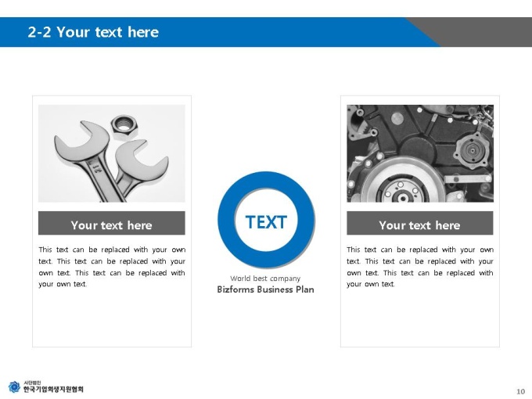This screenshot has width=532, height=399.
Task: Click the 'Bizforms Business Plan' text
Action: pos(266,289)
